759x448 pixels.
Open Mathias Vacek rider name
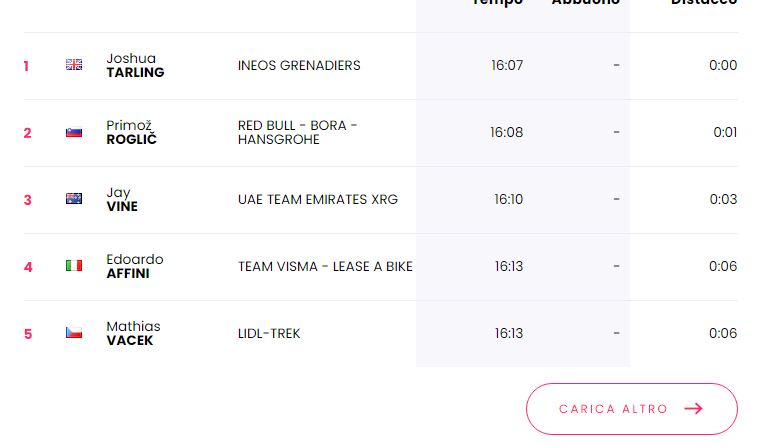[133, 333]
